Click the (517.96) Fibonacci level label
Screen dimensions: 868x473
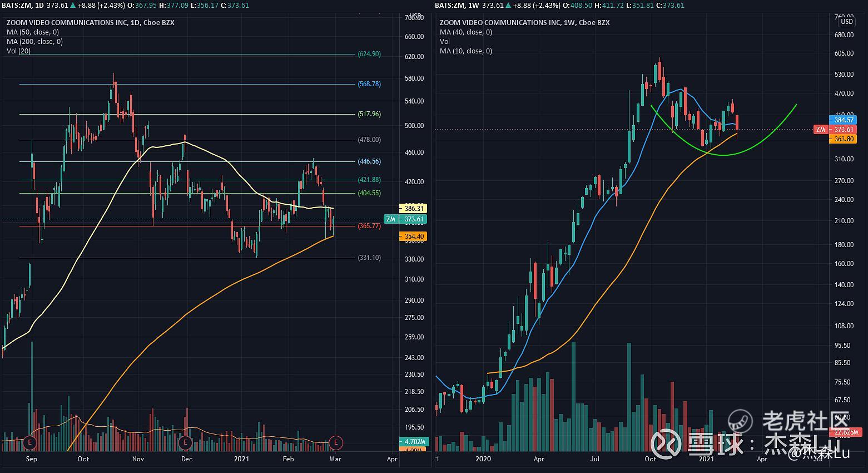(x=369, y=114)
